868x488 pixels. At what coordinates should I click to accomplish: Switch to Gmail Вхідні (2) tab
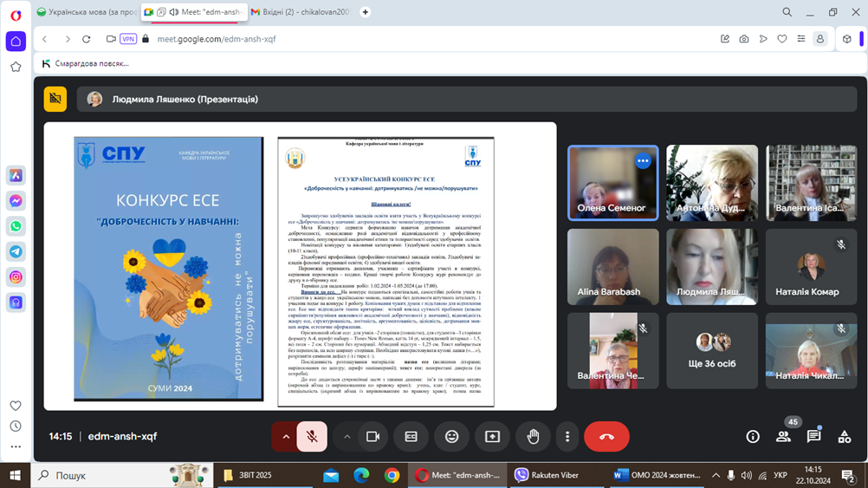pos(301,12)
